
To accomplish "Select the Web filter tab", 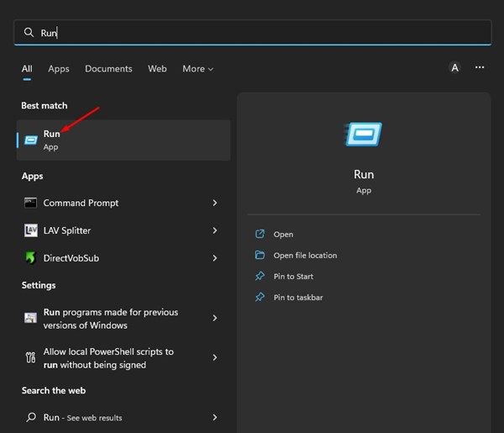I will 157,69.
